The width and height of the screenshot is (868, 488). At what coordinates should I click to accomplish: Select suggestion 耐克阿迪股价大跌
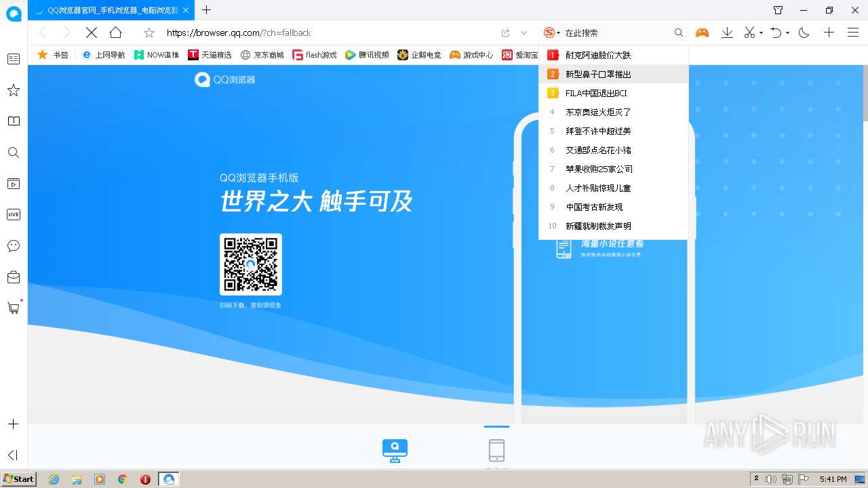(x=613, y=55)
